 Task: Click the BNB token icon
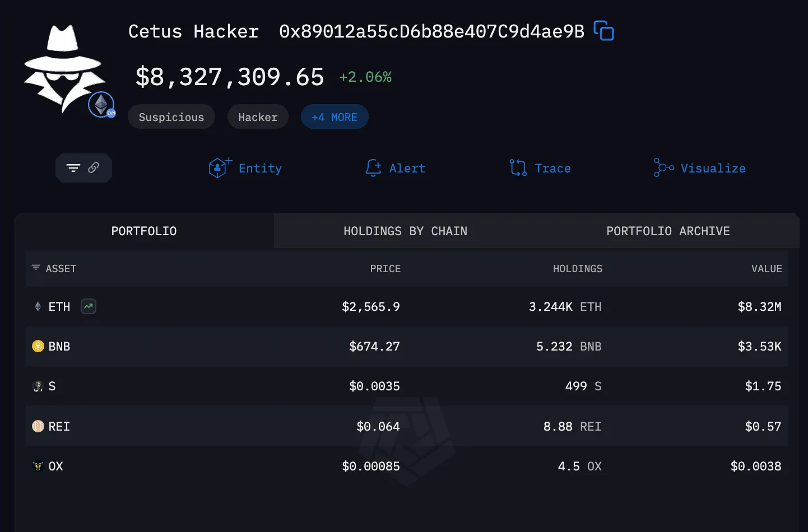coord(38,346)
